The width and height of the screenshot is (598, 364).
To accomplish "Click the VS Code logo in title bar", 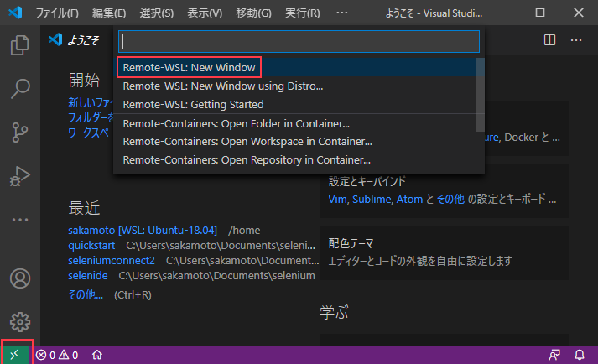I will pos(15,13).
